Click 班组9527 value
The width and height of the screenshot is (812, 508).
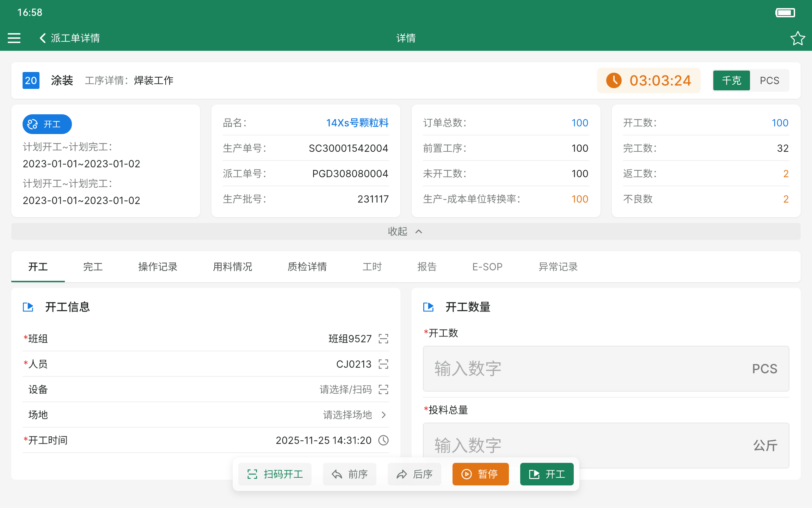350,339
